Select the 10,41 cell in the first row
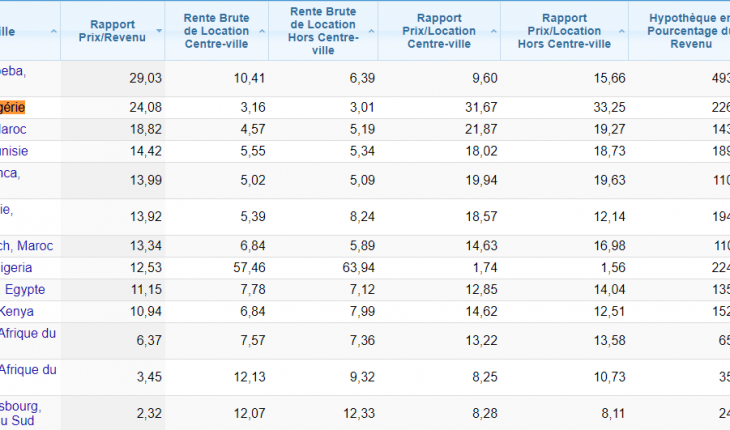The width and height of the screenshot is (730, 430). 250,78
